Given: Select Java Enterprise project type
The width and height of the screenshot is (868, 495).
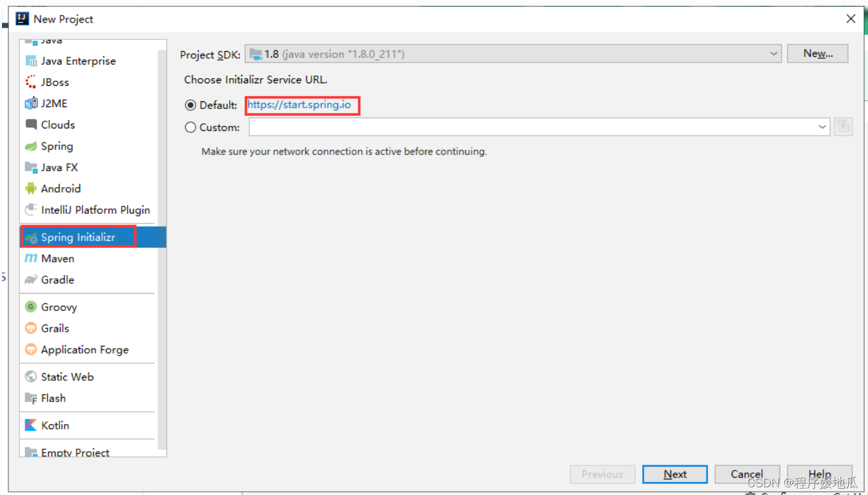Looking at the screenshot, I should tap(87, 61).
